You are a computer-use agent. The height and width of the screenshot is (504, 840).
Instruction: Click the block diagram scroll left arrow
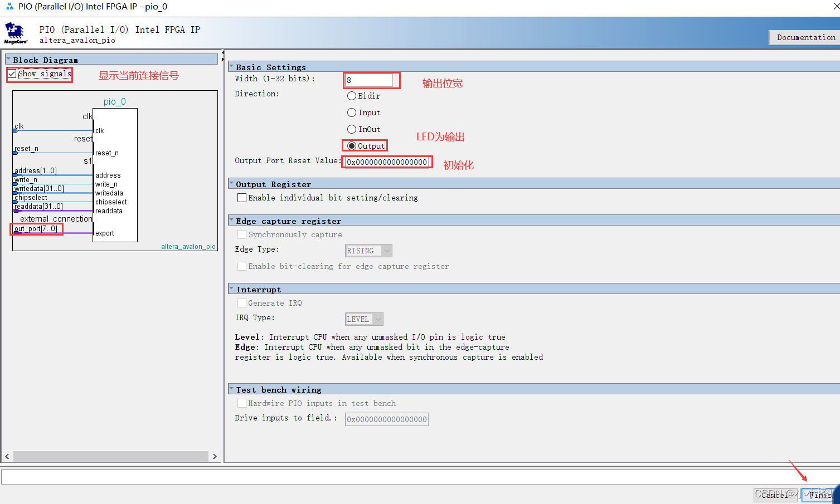click(x=7, y=456)
